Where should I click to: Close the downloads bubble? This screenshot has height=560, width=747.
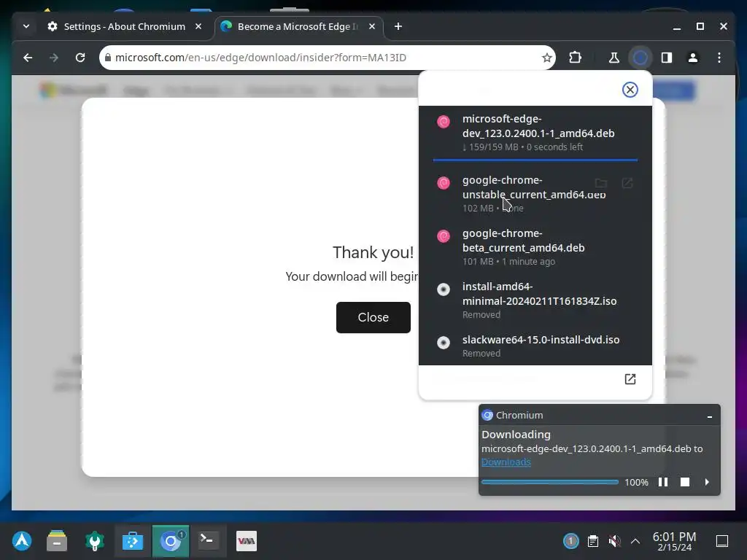[x=630, y=90]
